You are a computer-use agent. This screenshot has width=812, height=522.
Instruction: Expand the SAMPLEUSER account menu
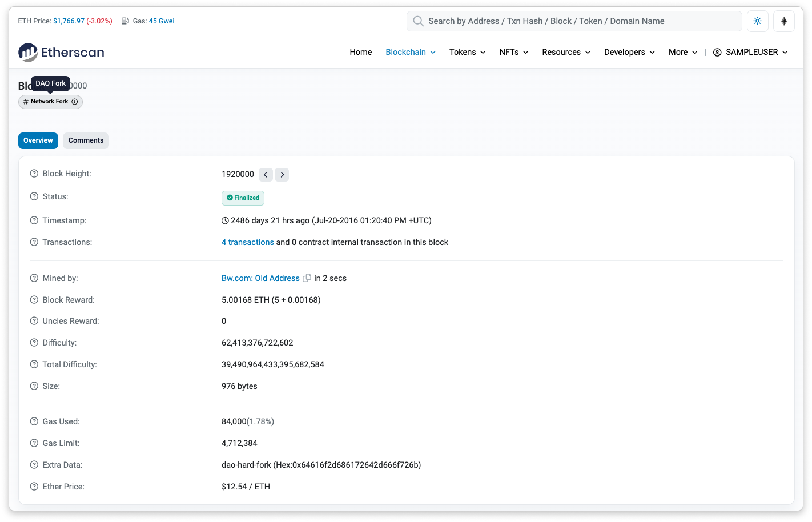point(750,52)
